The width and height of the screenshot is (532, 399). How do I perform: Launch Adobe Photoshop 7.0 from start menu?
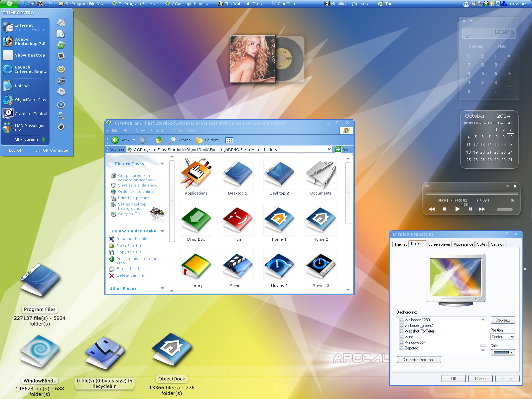coord(25,41)
